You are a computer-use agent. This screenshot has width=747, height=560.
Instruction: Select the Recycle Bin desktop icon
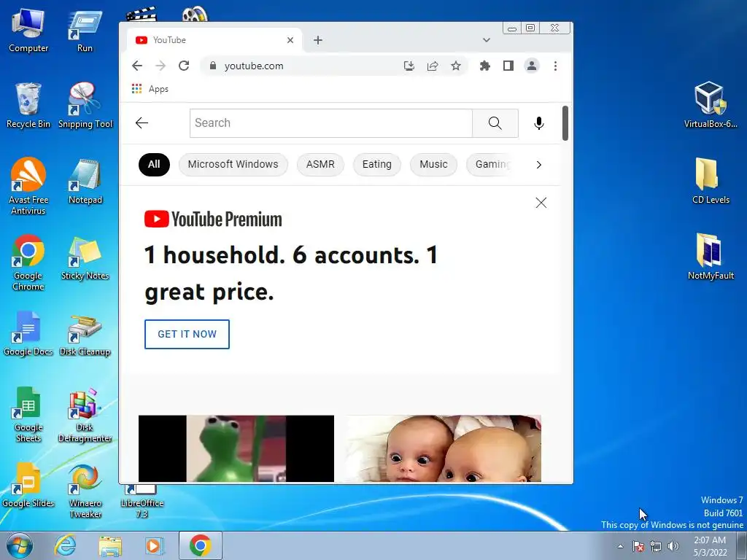point(28,106)
